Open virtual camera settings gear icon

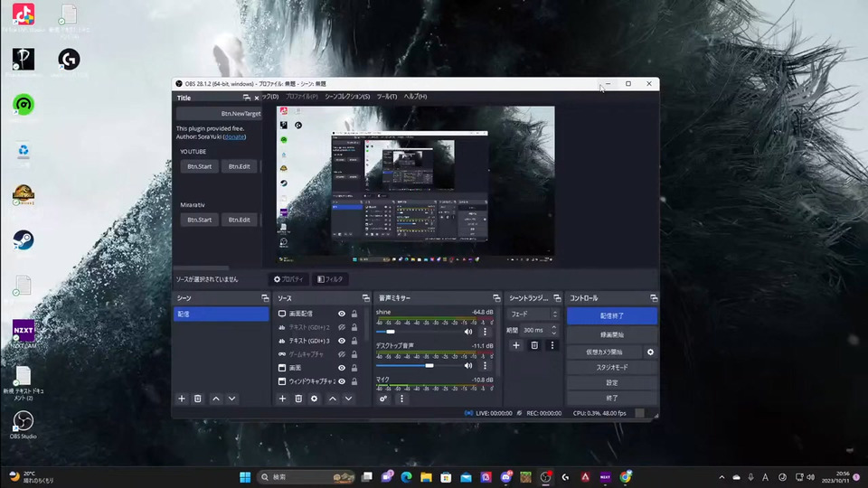tap(650, 352)
